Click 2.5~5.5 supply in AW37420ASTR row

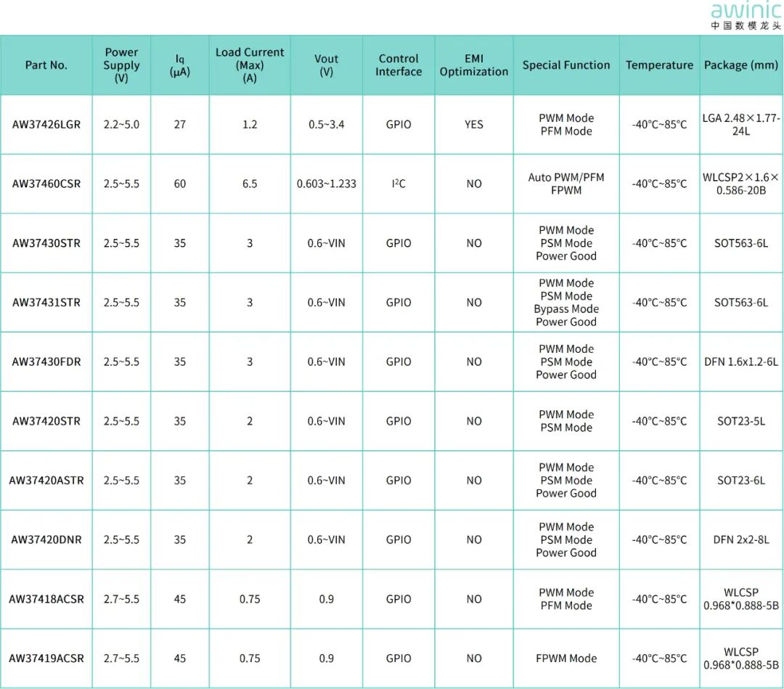[121, 481]
